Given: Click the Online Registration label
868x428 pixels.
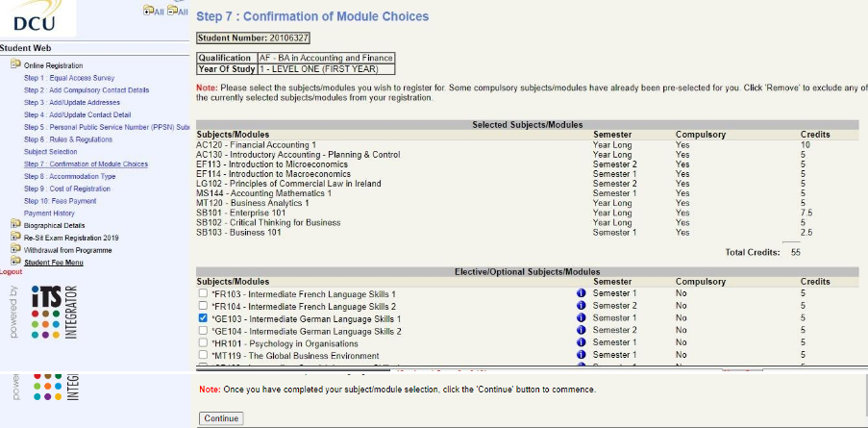Looking at the screenshot, I should tap(53, 65).
